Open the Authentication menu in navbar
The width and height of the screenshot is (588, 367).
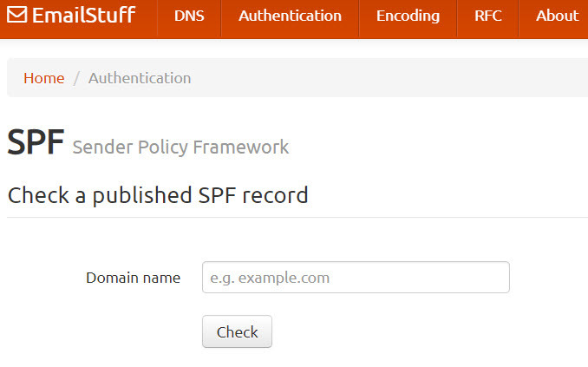290,16
